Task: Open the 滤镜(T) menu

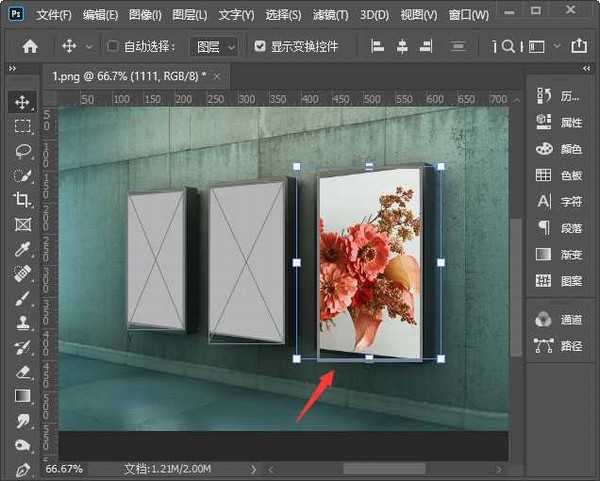Action: pyautogui.click(x=329, y=15)
